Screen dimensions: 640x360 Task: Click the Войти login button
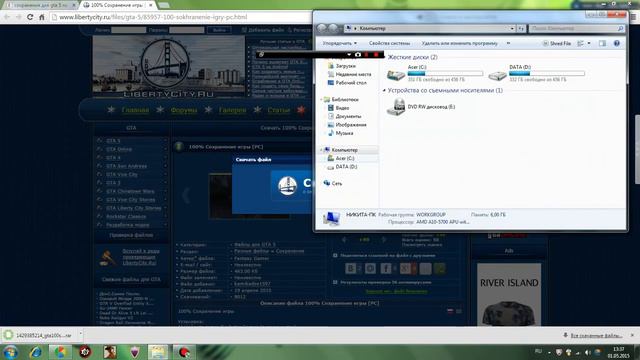(219, 30)
